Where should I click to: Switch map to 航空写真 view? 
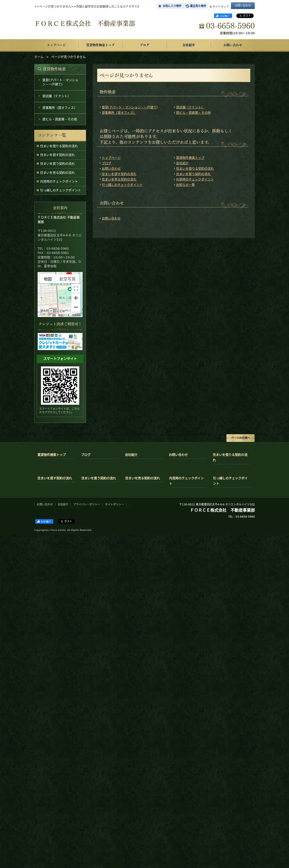[67, 279]
